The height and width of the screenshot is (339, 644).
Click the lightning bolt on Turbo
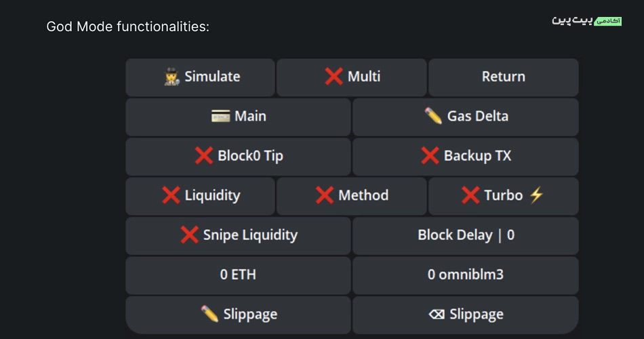(x=536, y=195)
